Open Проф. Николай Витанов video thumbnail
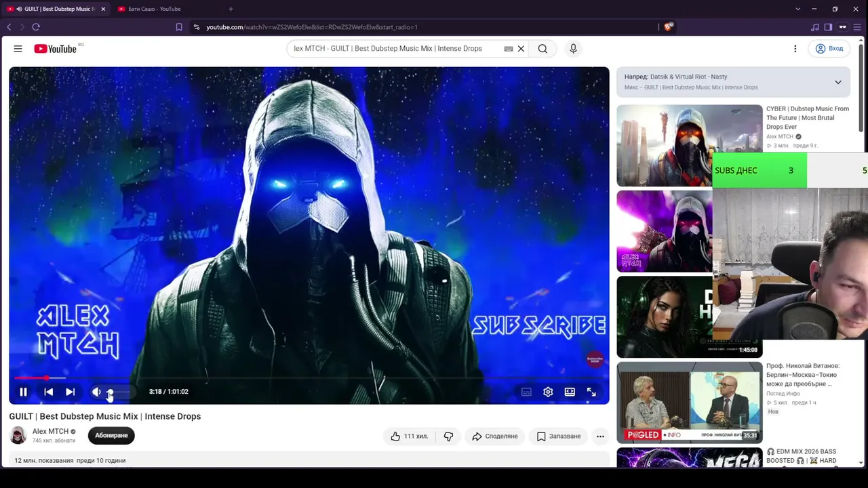 (690, 403)
